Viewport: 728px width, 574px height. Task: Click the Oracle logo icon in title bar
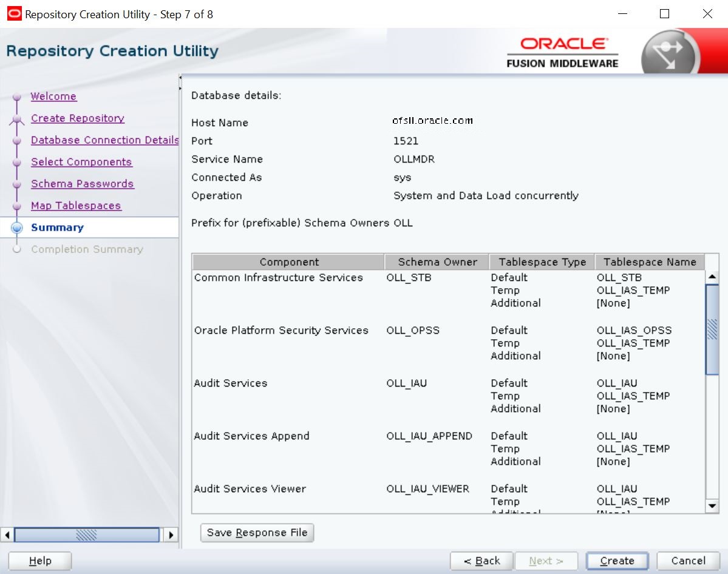tap(15, 14)
